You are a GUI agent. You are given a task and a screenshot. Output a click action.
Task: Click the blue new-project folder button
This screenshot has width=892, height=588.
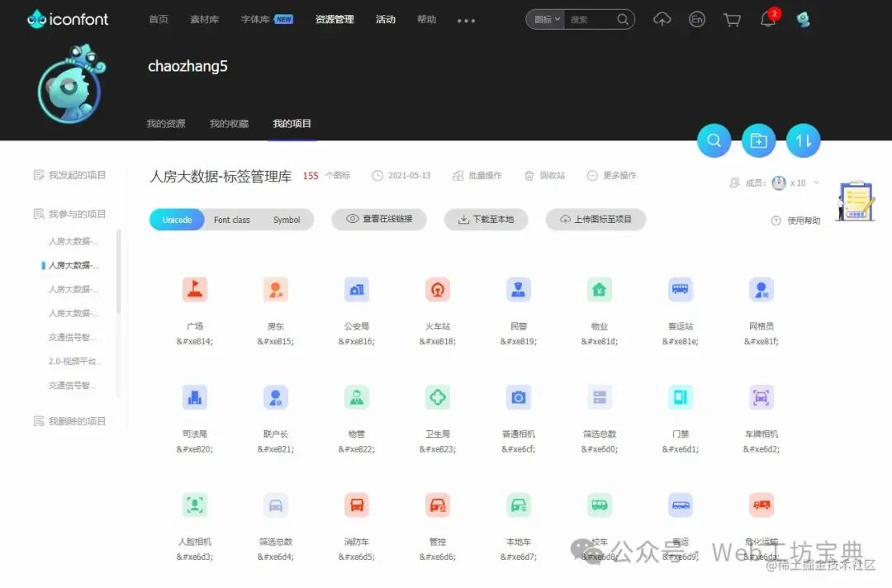[x=758, y=140]
